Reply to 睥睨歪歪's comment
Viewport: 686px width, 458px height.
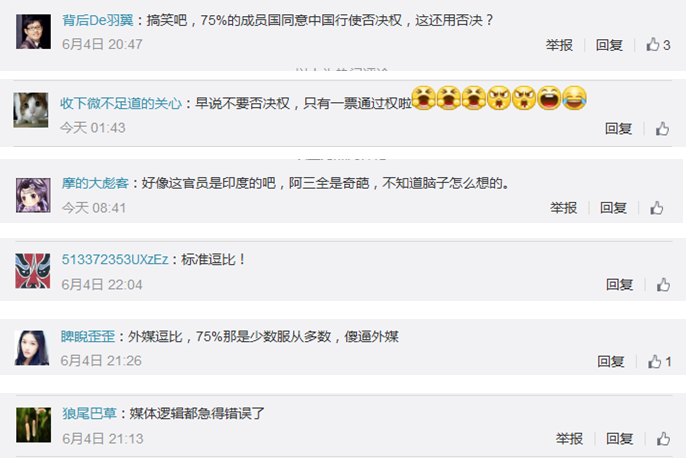point(611,362)
